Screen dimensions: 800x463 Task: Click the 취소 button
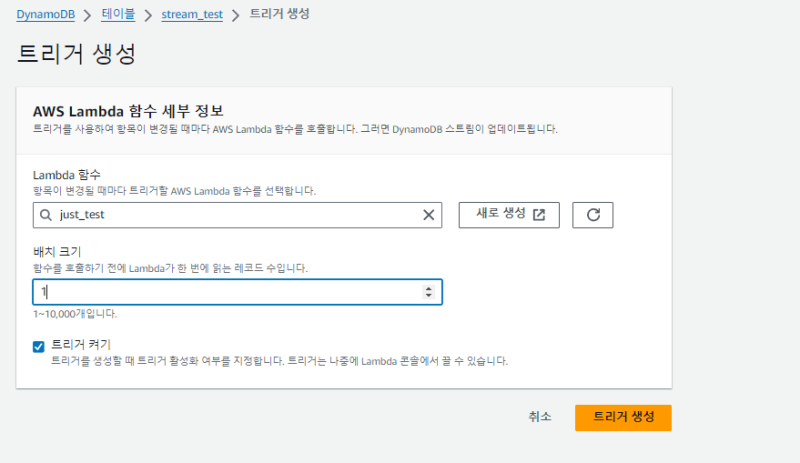(x=540, y=417)
